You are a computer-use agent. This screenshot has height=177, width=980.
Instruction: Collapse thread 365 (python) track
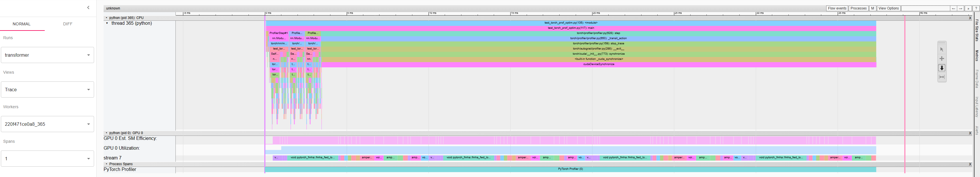(x=107, y=23)
